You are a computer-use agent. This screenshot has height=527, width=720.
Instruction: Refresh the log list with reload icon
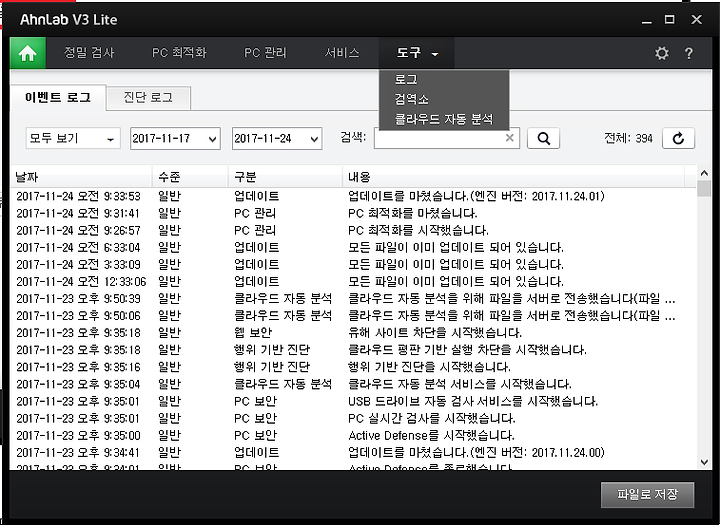[678, 138]
